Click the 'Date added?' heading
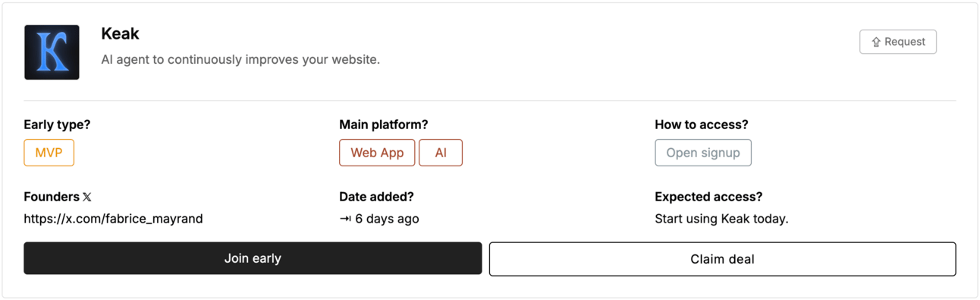The image size is (980, 300). 376,197
